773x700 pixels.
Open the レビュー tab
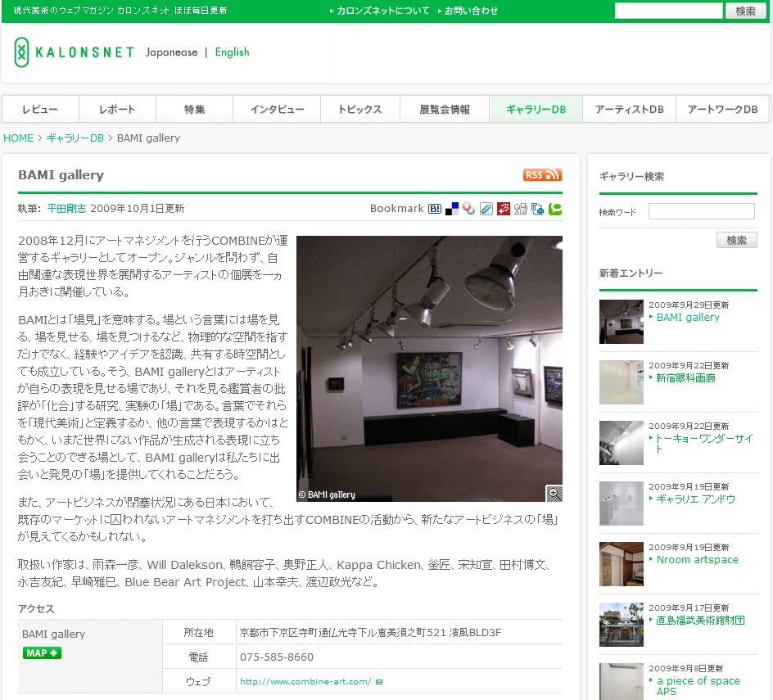pyautogui.click(x=40, y=110)
